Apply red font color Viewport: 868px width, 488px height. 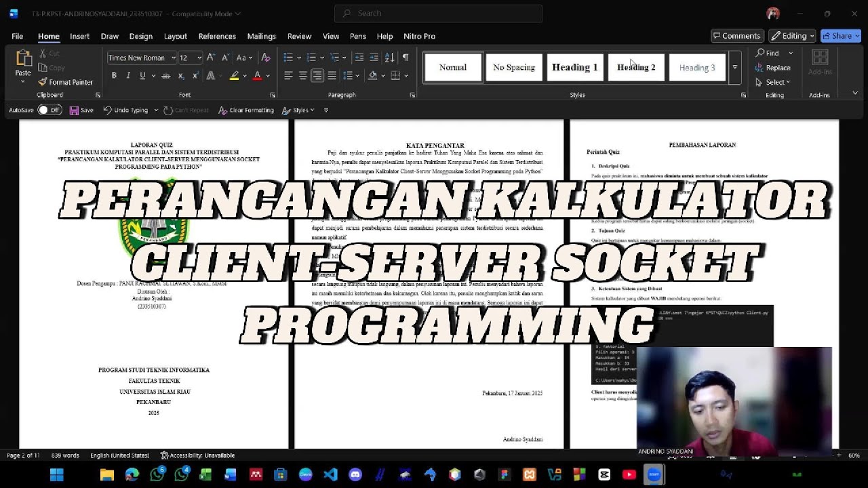[x=257, y=76]
